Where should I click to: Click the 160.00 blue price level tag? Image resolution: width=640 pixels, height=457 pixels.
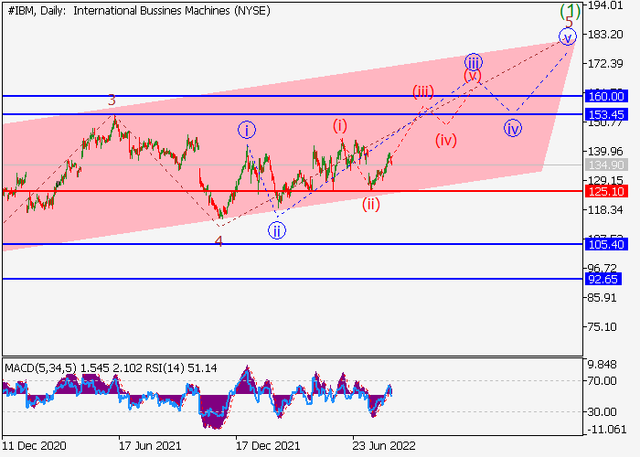pyautogui.click(x=608, y=96)
